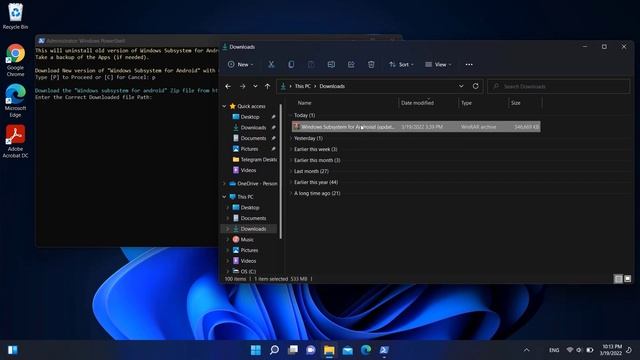Screen dimensions: 640x360
Task: Open the See more ellipsis menu
Action: (x=469, y=64)
